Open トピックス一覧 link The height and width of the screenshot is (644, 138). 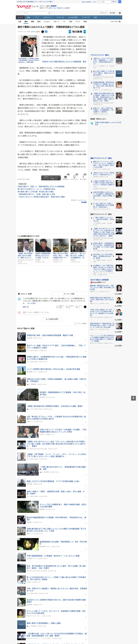115,21
